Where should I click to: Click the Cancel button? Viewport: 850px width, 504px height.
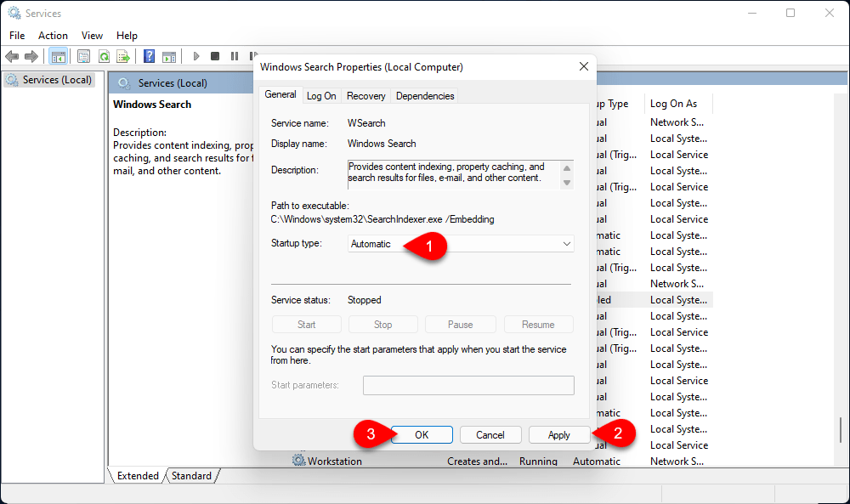[490, 434]
